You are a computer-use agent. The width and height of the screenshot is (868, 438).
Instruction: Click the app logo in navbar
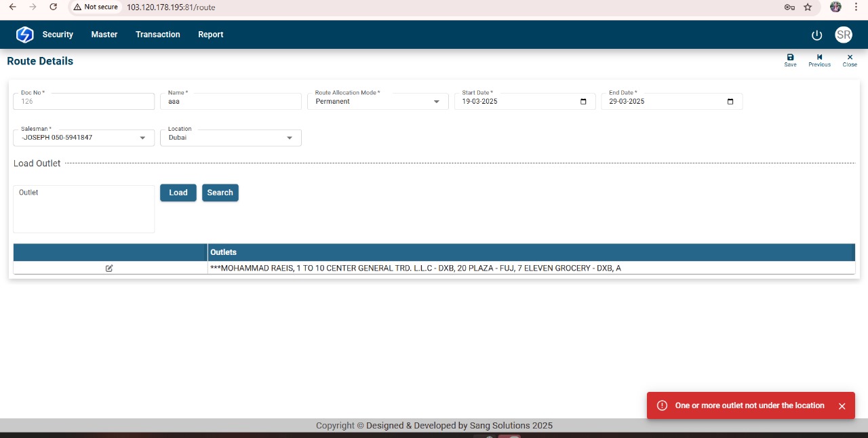pos(24,35)
